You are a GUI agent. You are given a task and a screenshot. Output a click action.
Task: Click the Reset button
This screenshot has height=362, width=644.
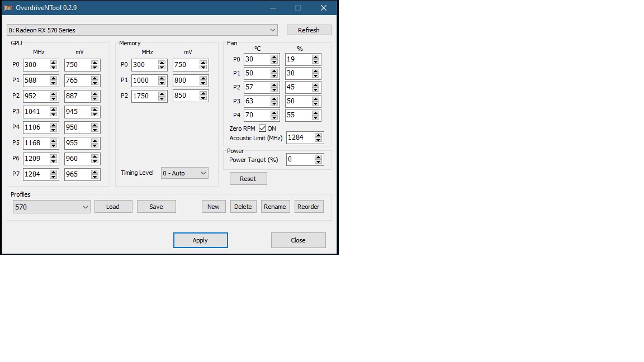pos(248,179)
